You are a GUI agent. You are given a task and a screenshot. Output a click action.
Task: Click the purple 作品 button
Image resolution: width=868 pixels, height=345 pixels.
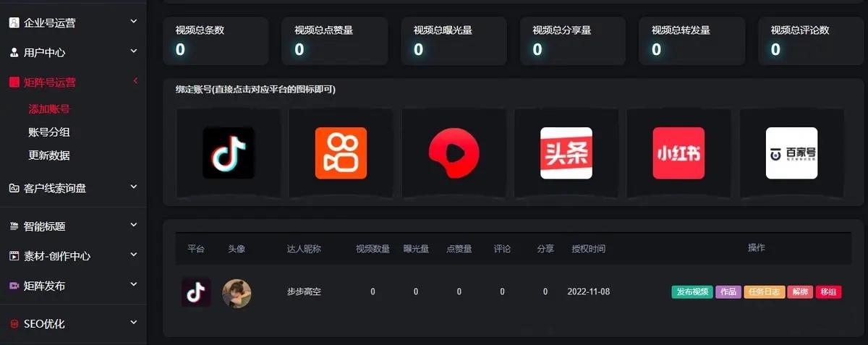728,292
